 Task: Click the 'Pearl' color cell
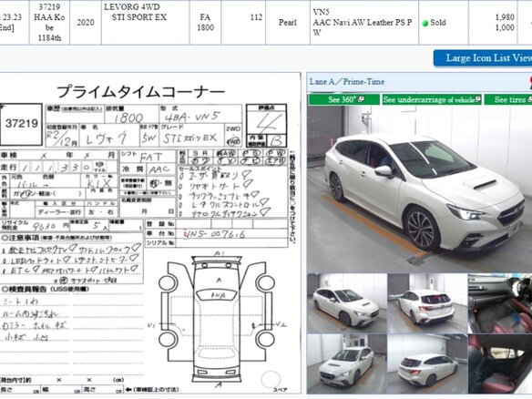click(x=288, y=22)
